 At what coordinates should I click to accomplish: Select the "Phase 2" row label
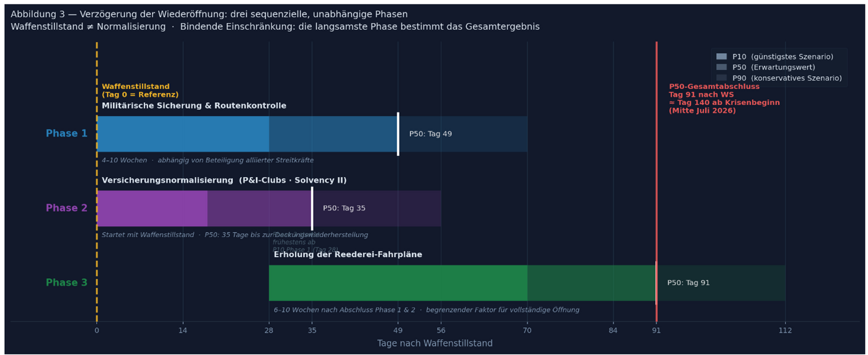click(x=66, y=208)
